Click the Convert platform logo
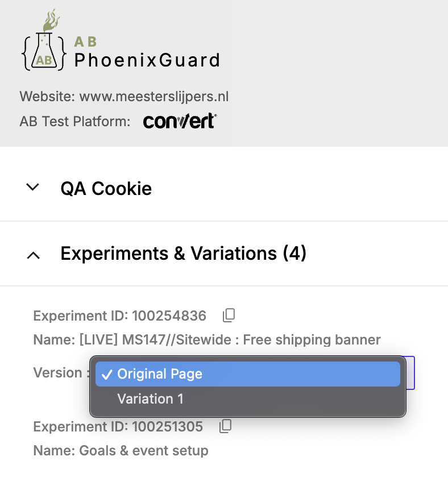The width and height of the screenshot is (448, 490). 180,120
